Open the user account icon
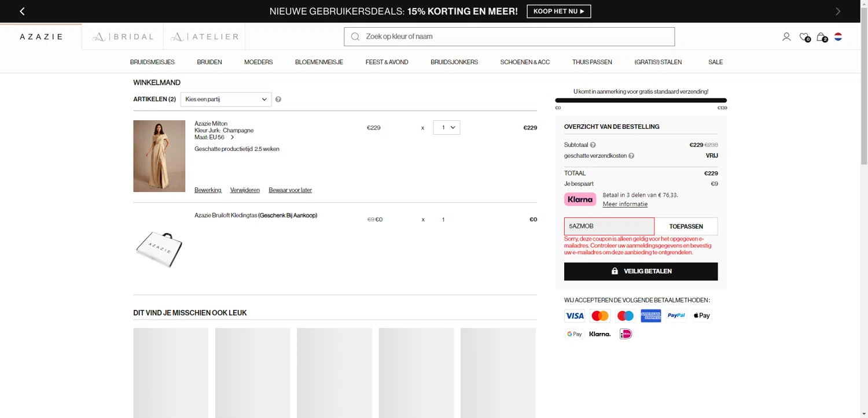This screenshot has height=418, width=868. point(786,36)
